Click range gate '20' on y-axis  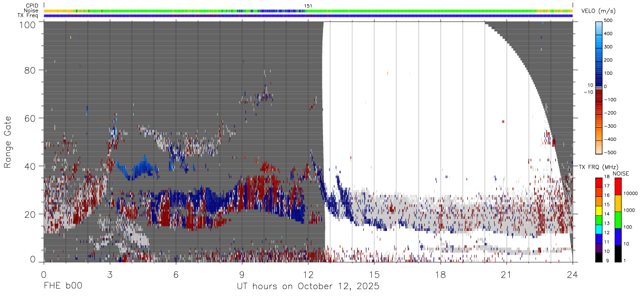(x=31, y=214)
